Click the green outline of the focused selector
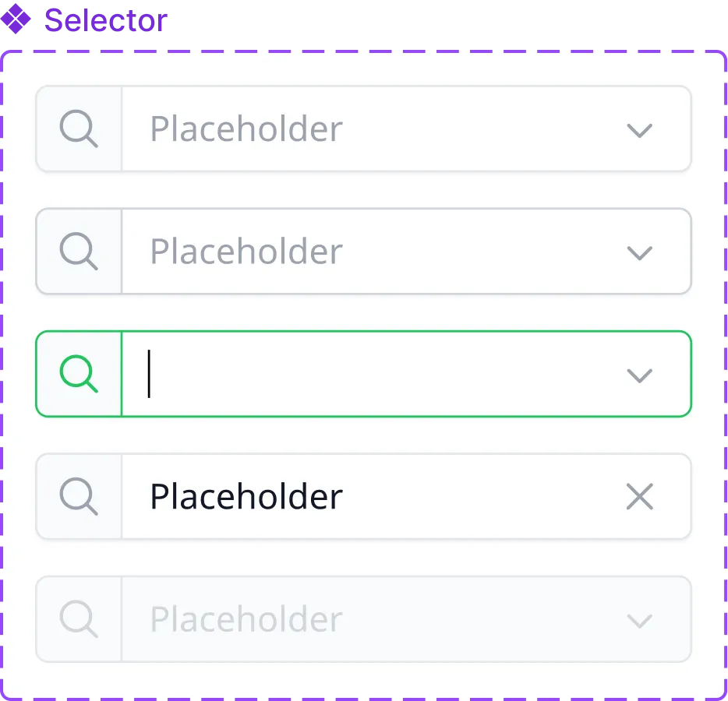Image resolution: width=728 pixels, height=701 pixels. pos(390,332)
